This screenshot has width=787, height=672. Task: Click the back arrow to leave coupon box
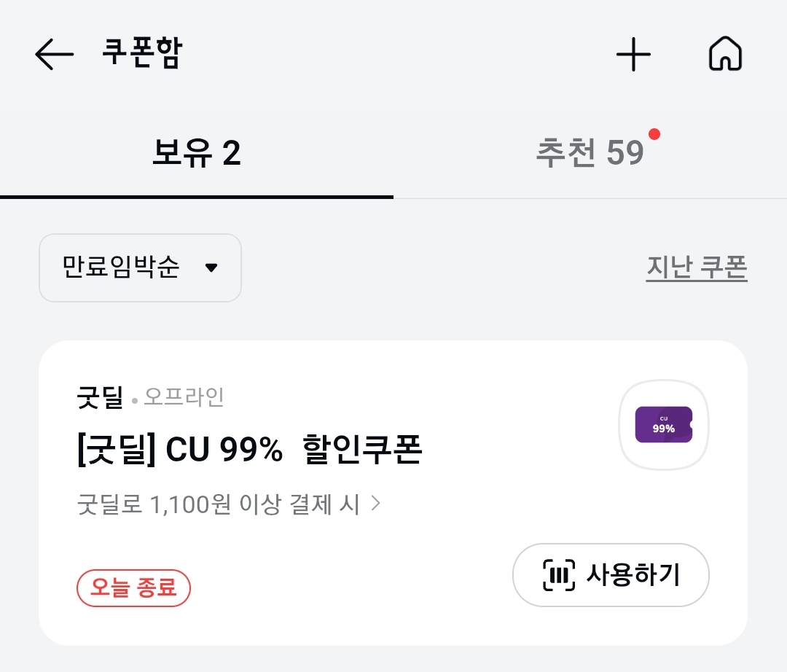tap(52, 53)
